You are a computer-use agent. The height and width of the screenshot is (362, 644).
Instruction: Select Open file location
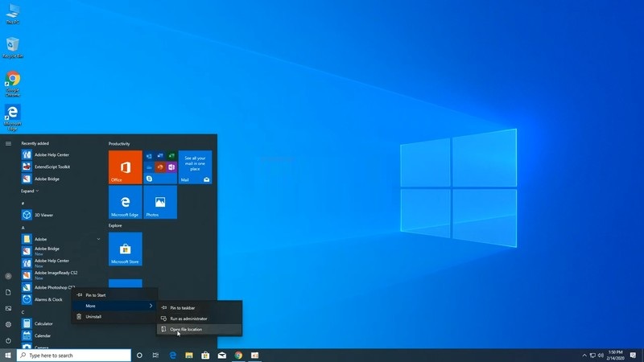(x=186, y=329)
